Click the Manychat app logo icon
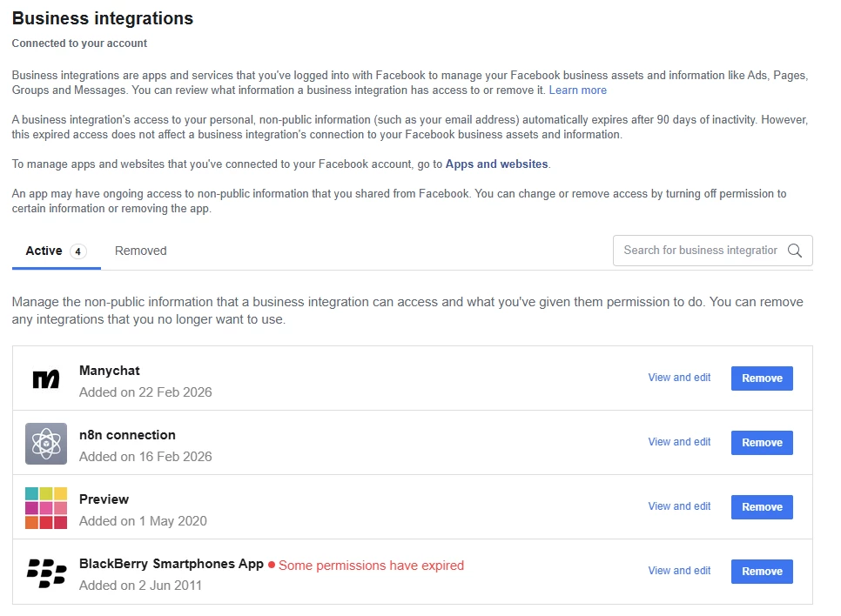 point(46,379)
